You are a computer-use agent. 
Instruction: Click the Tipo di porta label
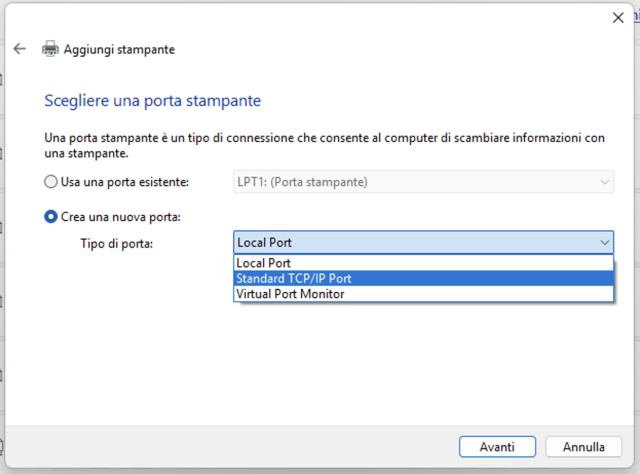[117, 244]
